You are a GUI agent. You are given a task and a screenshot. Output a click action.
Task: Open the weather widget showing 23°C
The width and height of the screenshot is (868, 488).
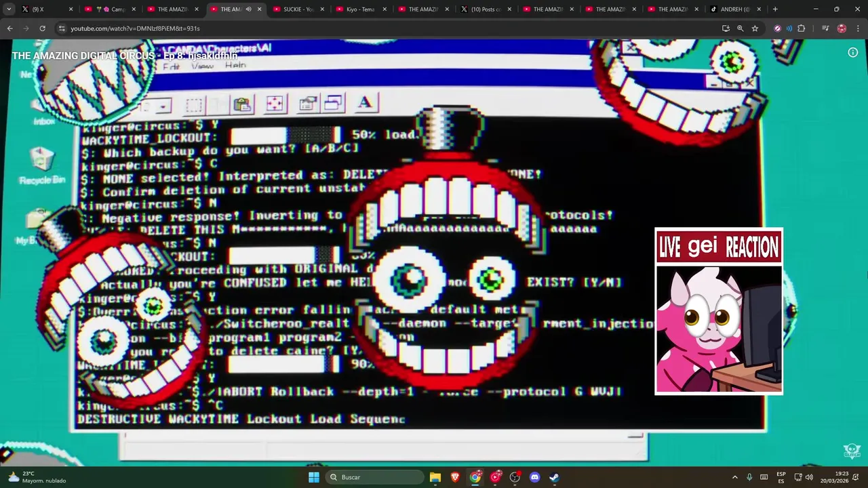(37, 477)
